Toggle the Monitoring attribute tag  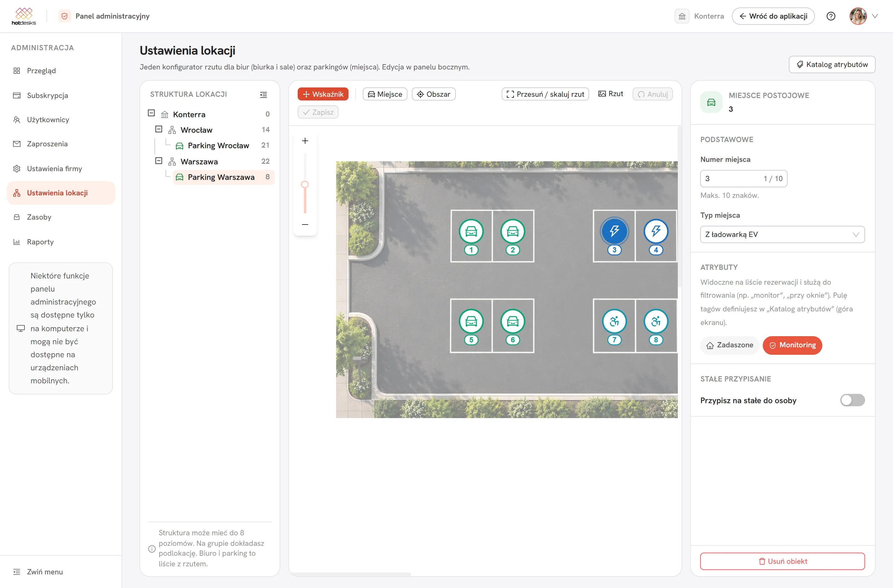(792, 345)
